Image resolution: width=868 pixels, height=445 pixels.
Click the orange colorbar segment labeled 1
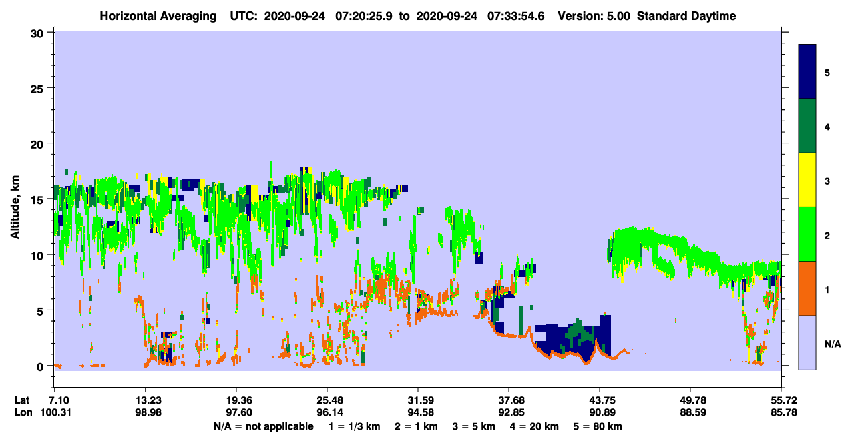807,288
